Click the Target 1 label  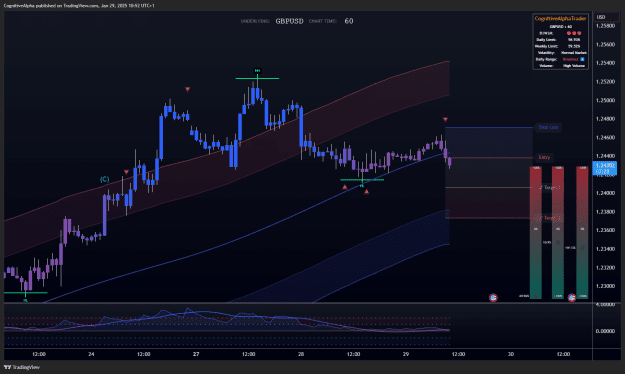[x=550, y=187]
